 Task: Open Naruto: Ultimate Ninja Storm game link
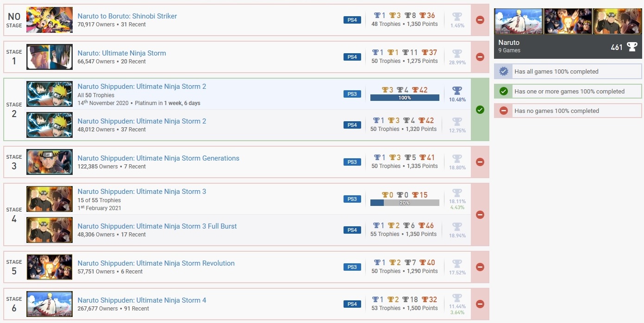coord(122,53)
